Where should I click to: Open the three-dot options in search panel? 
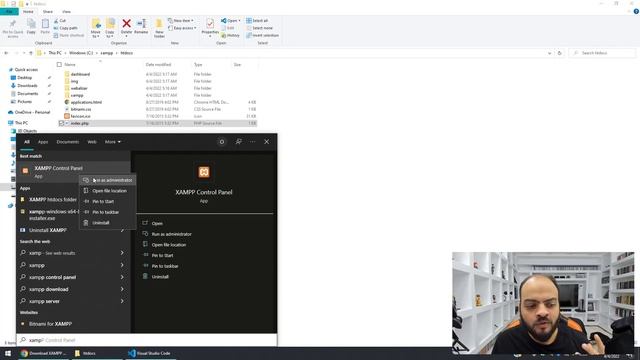tap(253, 142)
